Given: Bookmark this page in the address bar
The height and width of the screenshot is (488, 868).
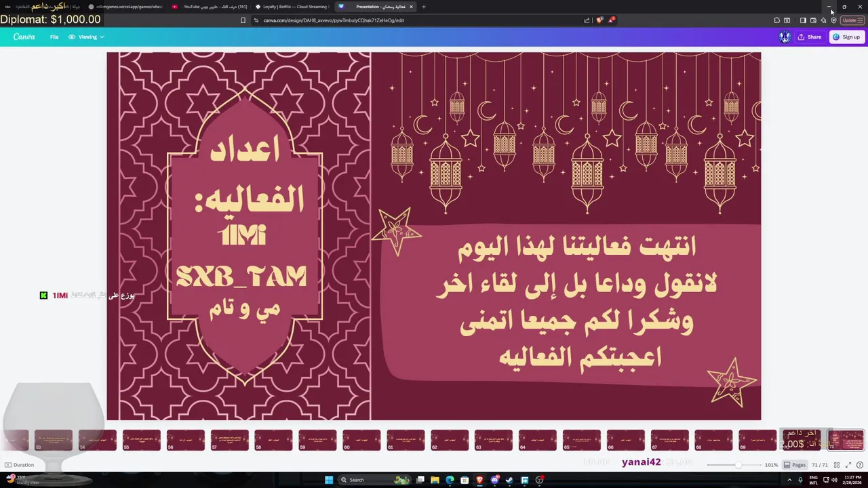Looking at the screenshot, I should 243,20.
